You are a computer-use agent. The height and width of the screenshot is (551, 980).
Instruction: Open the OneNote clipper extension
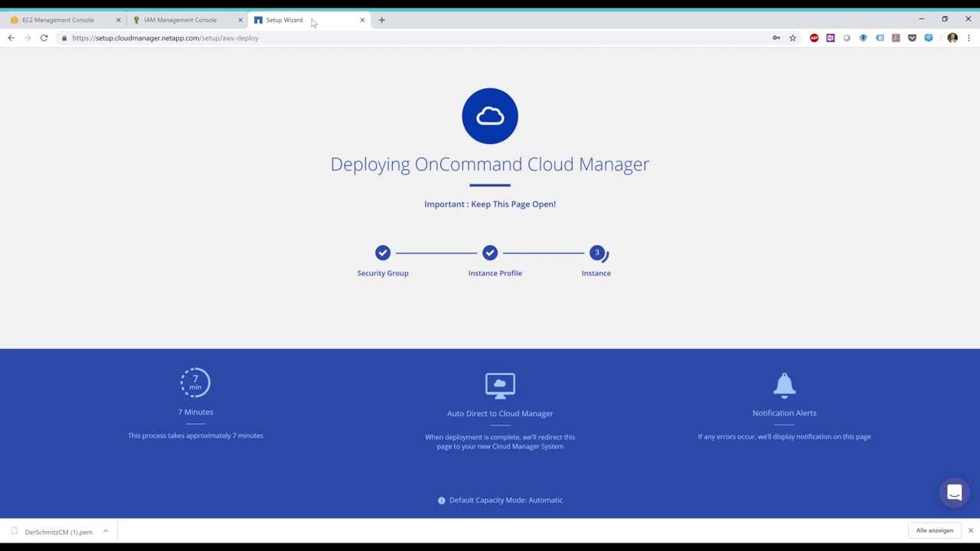coord(830,37)
